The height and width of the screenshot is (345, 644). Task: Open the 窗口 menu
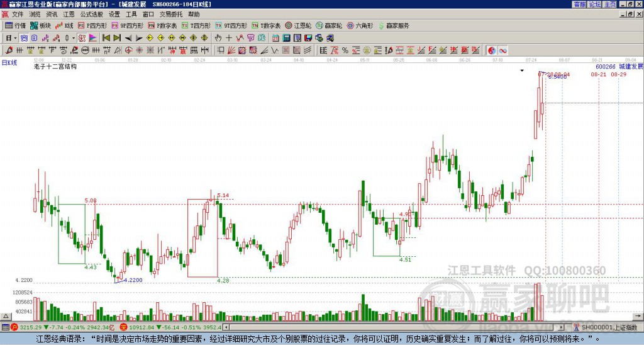pyautogui.click(x=148, y=14)
